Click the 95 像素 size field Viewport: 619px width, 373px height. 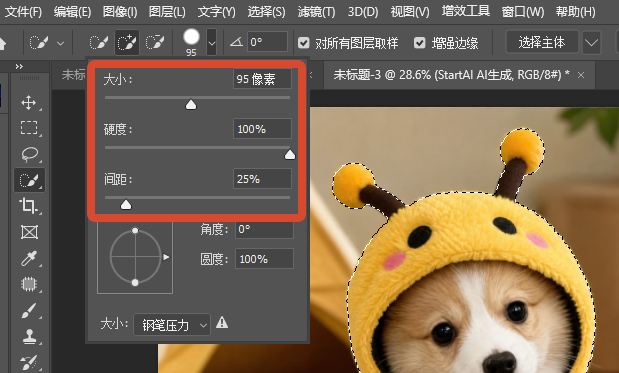pyautogui.click(x=262, y=79)
